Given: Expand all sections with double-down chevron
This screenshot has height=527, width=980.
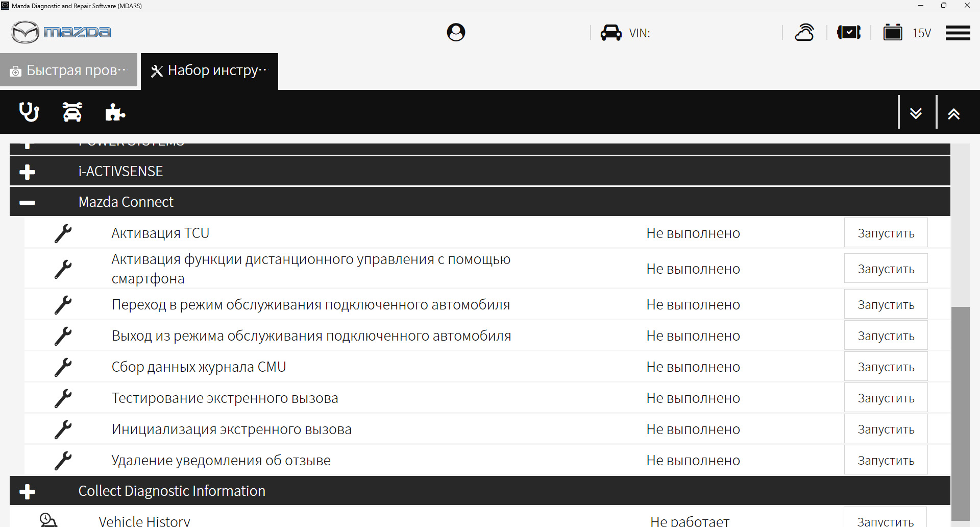Looking at the screenshot, I should [x=916, y=113].
